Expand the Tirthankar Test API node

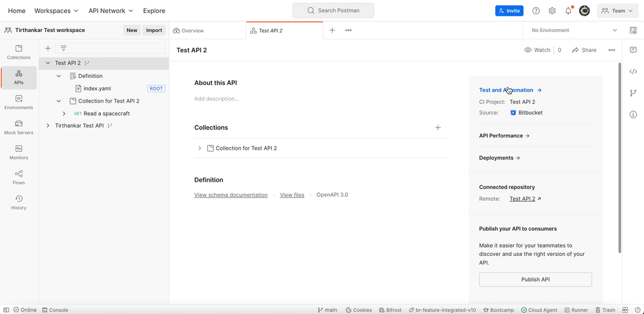coord(48,126)
